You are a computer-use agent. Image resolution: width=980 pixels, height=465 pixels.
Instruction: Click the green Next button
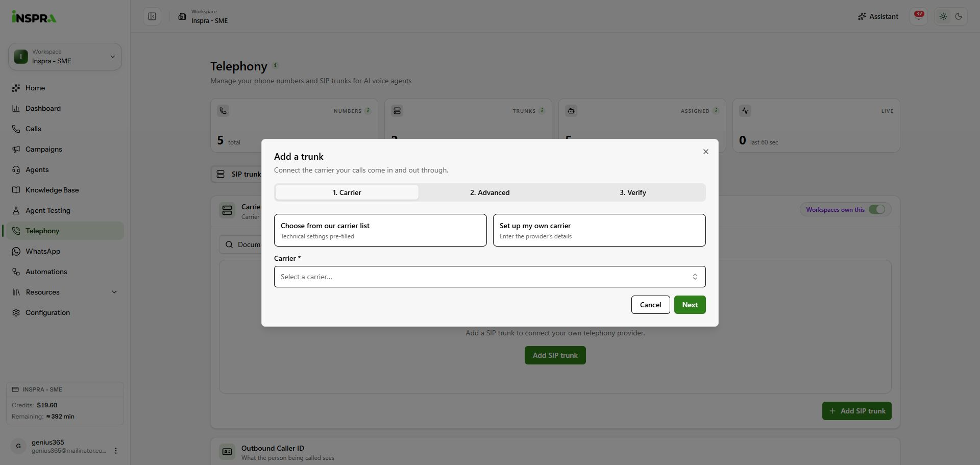[x=690, y=305]
